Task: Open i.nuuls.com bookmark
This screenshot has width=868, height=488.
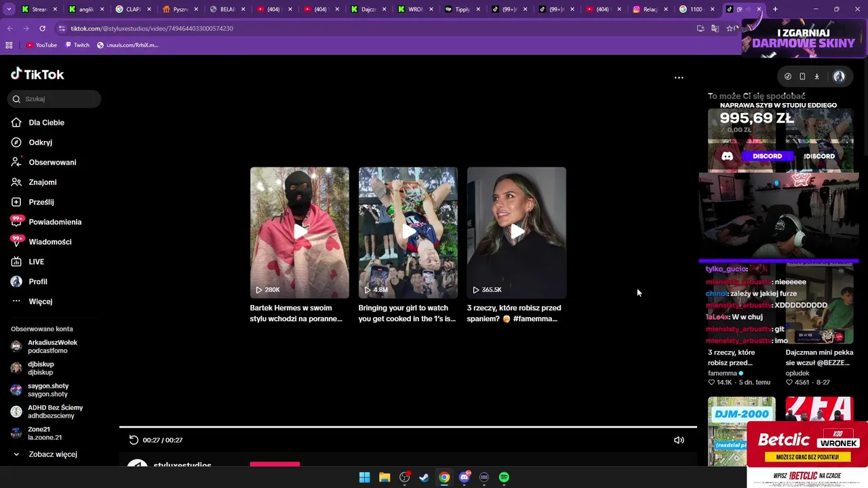Action: (x=127, y=45)
